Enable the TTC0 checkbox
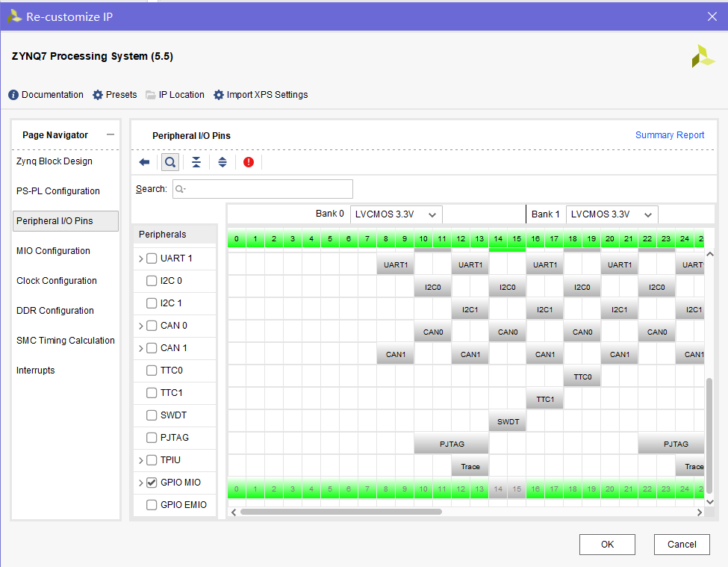Image resolution: width=728 pixels, height=567 pixels. coord(152,370)
